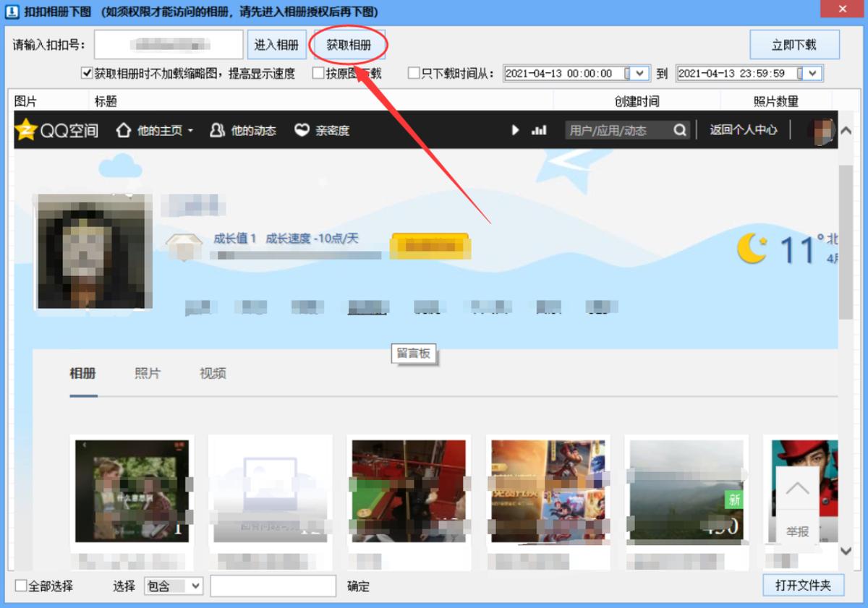Switch to the 照片 tab
Screen dimensions: 868x608
tap(147, 373)
